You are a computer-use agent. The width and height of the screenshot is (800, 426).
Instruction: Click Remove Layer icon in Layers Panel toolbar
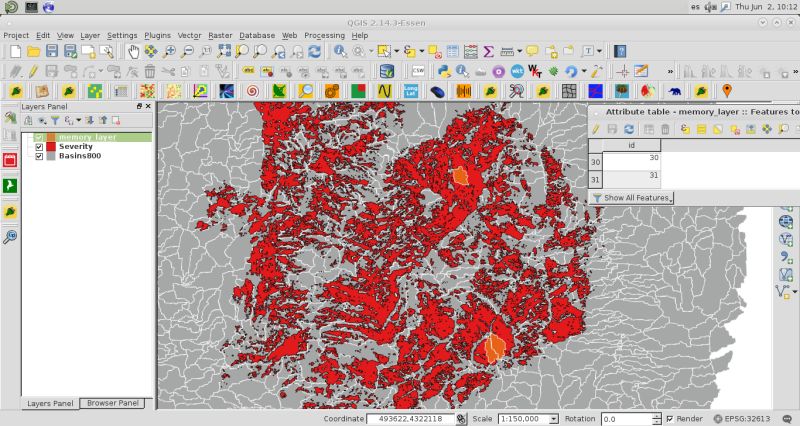pyautogui.click(x=116, y=120)
